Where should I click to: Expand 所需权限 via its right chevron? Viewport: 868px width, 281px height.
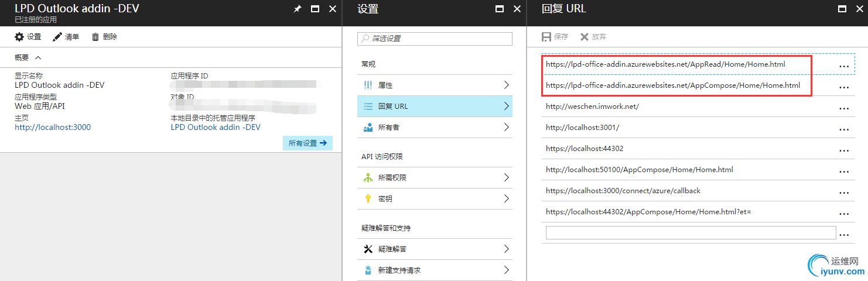(x=506, y=177)
